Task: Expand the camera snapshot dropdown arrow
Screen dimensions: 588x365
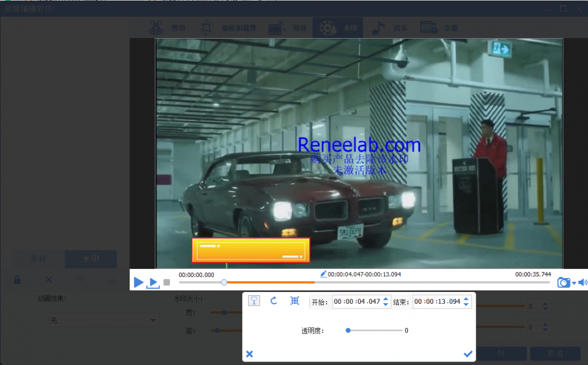Action: [574, 283]
